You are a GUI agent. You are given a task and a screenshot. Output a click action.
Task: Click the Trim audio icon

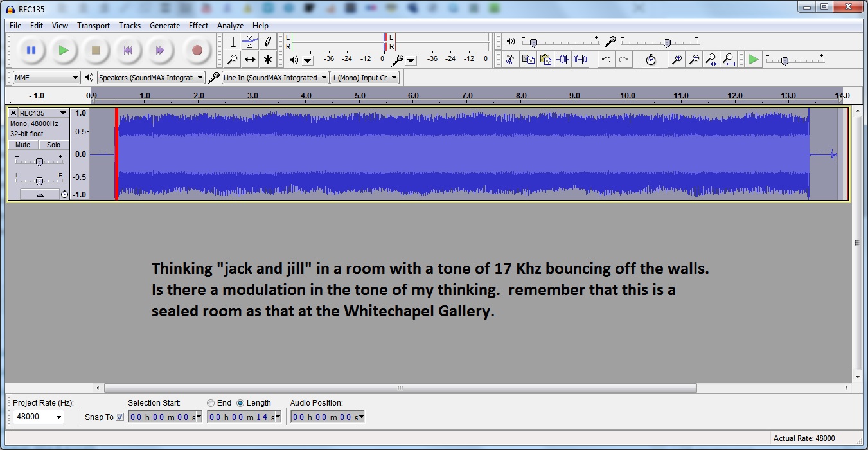pos(563,60)
